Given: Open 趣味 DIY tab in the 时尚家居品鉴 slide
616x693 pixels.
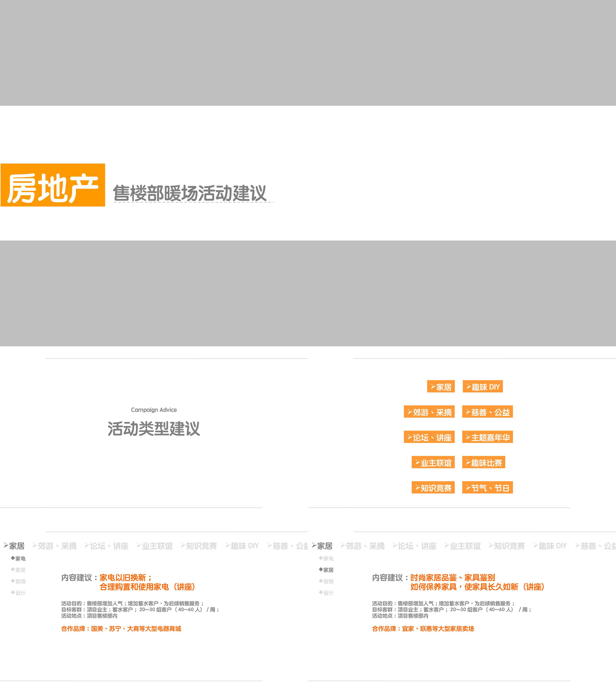Looking at the screenshot, I should (x=550, y=546).
